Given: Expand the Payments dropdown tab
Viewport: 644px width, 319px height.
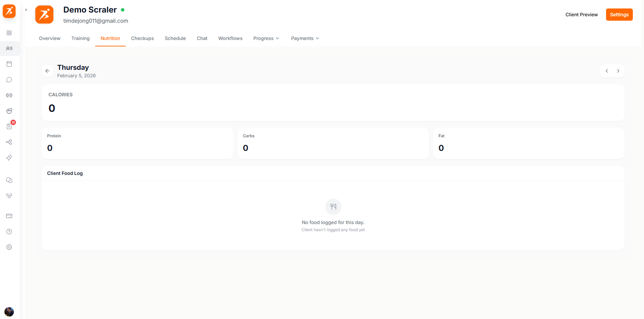Looking at the screenshot, I should [305, 38].
